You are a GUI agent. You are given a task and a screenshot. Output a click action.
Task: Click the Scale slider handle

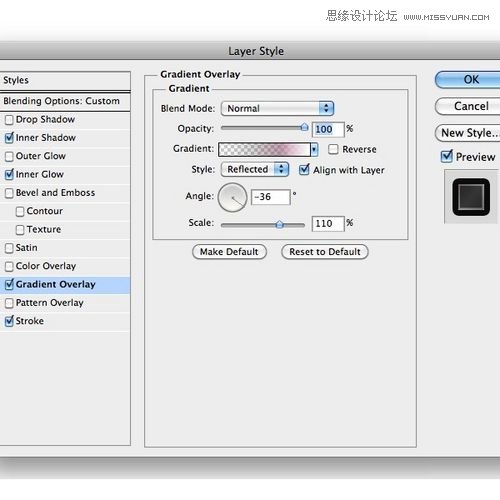pyautogui.click(x=279, y=225)
